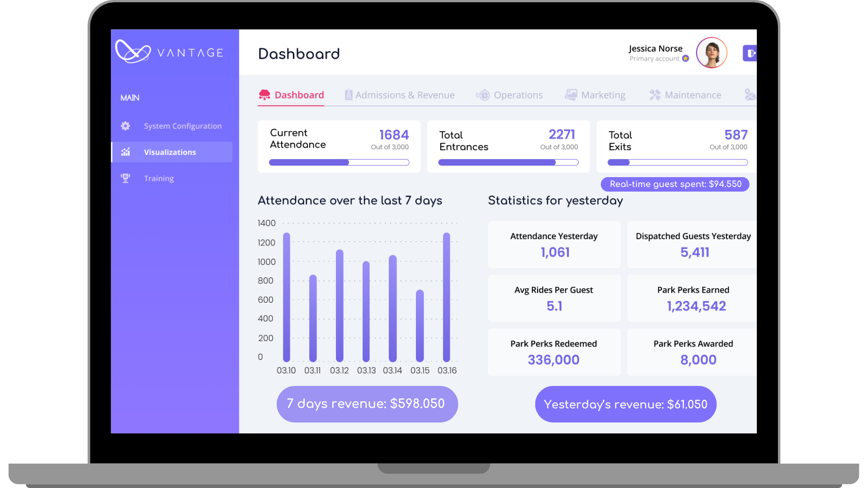
Task: Click Avg Rides Per Guest 5.1 card
Action: (554, 298)
